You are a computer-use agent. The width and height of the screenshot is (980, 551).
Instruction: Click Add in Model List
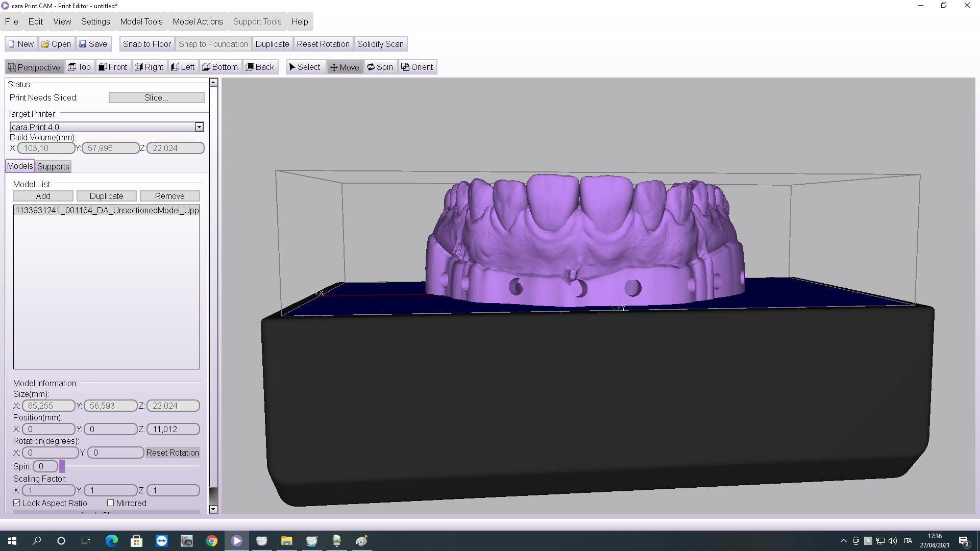tap(43, 196)
